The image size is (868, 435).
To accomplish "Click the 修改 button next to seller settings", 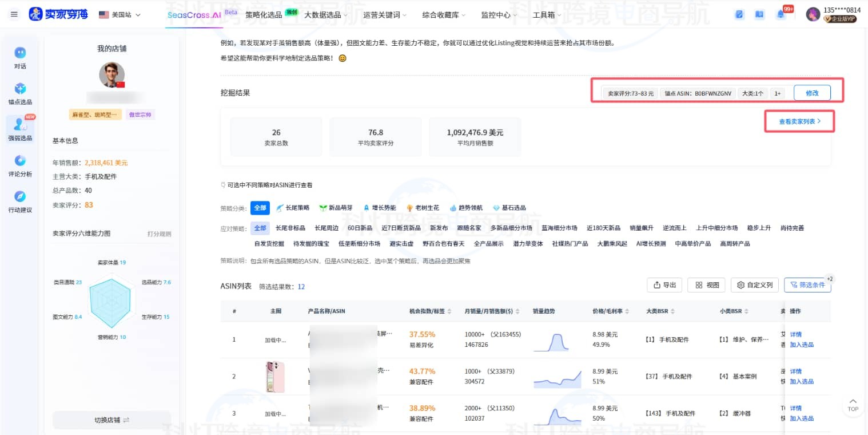I will tap(813, 92).
